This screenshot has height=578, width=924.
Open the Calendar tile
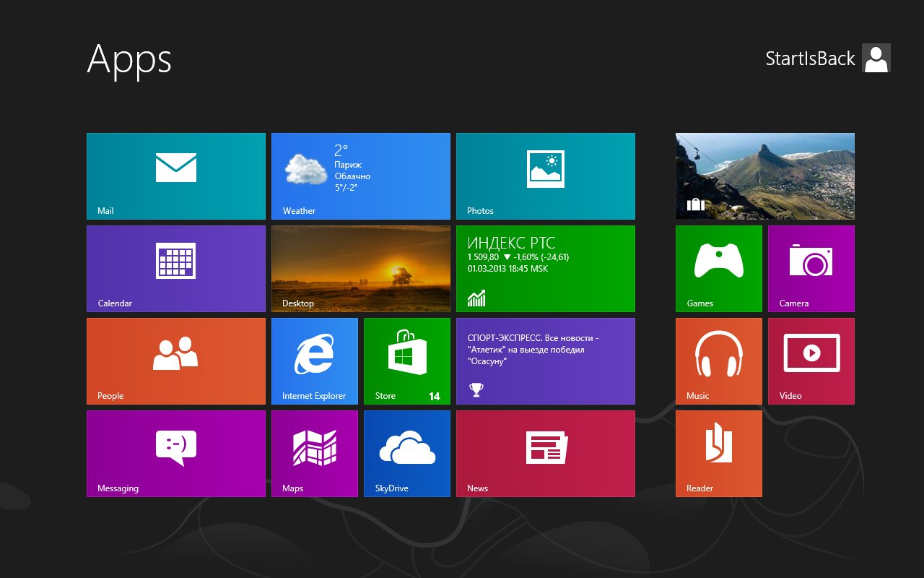coord(175,268)
